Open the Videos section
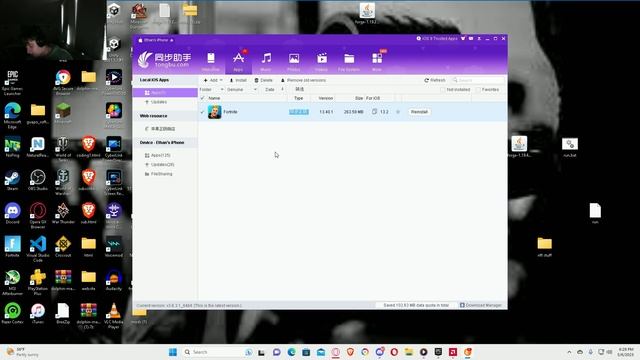This screenshot has height=360, width=640. (322, 61)
